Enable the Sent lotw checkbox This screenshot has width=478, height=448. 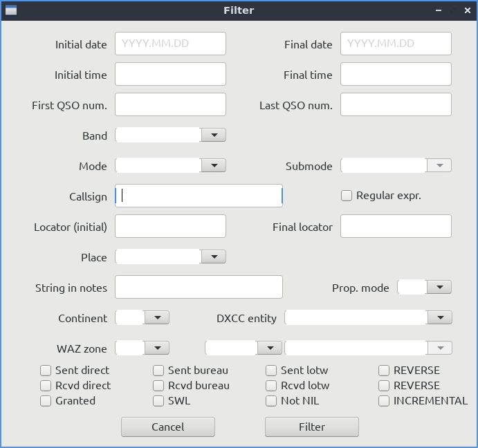(271, 371)
